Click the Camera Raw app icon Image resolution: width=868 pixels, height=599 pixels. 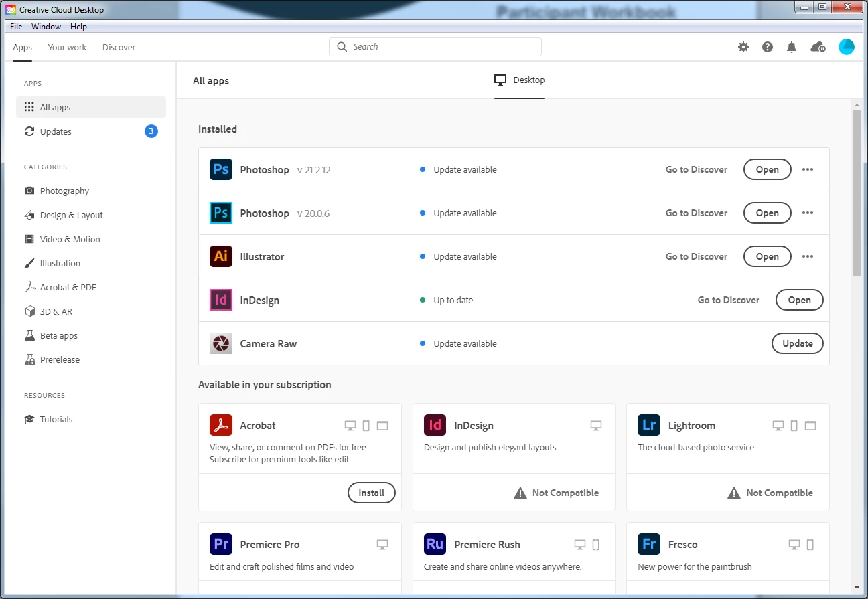coord(221,343)
